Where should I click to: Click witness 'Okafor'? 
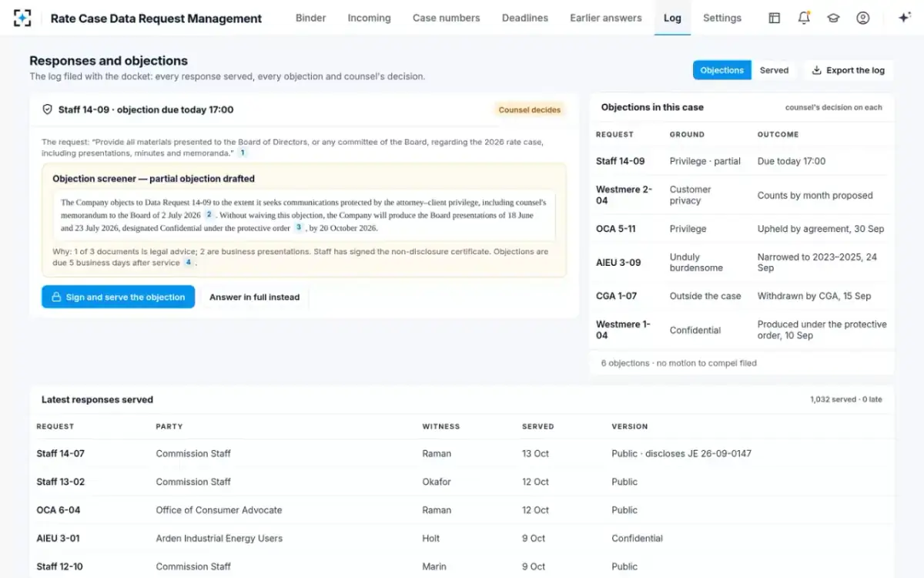(x=437, y=482)
